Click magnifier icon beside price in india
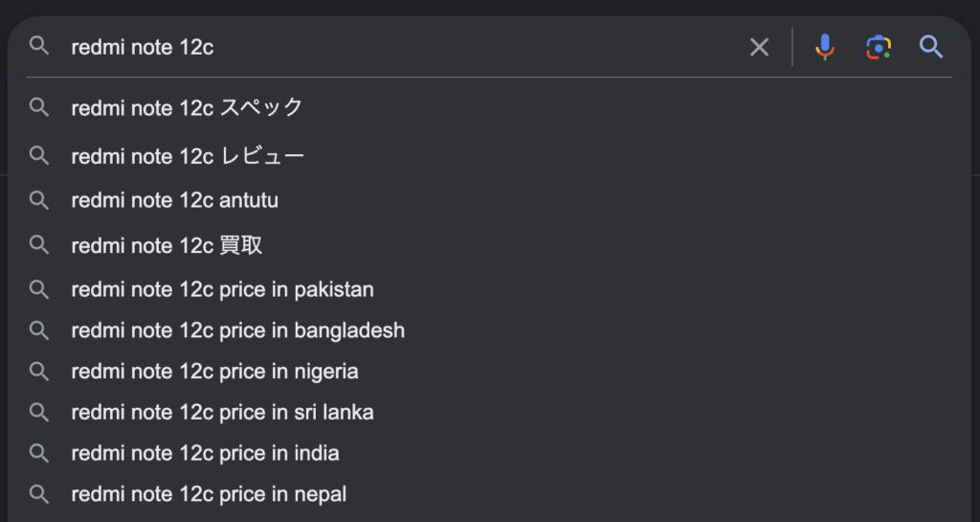This screenshot has width=980, height=522. [x=39, y=453]
